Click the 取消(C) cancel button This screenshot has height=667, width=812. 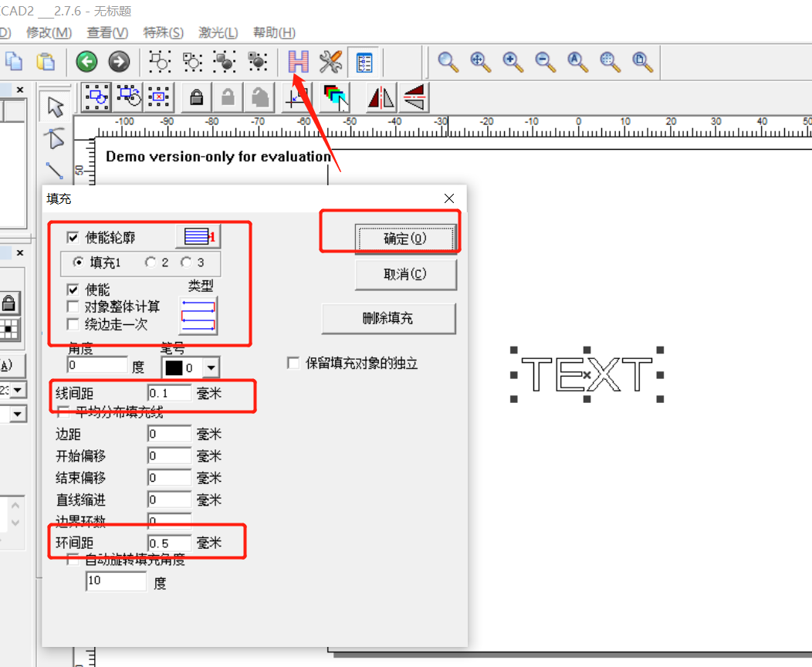(405, 275)
